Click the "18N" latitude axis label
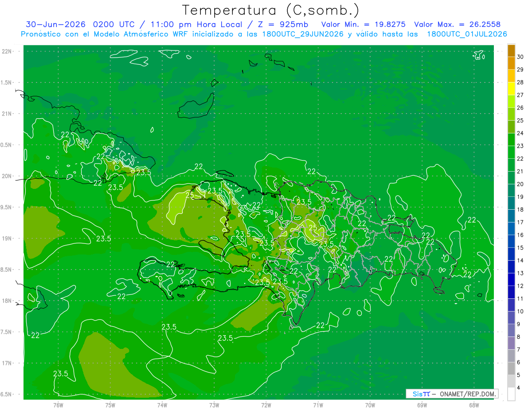This screenshot has width=532, height=411. click(7, 301)
